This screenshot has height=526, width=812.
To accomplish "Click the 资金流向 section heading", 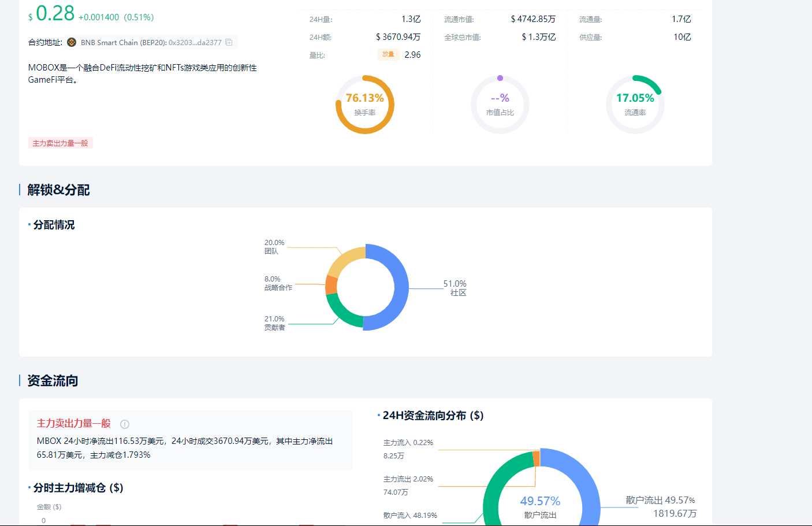I will click(53, 380).
